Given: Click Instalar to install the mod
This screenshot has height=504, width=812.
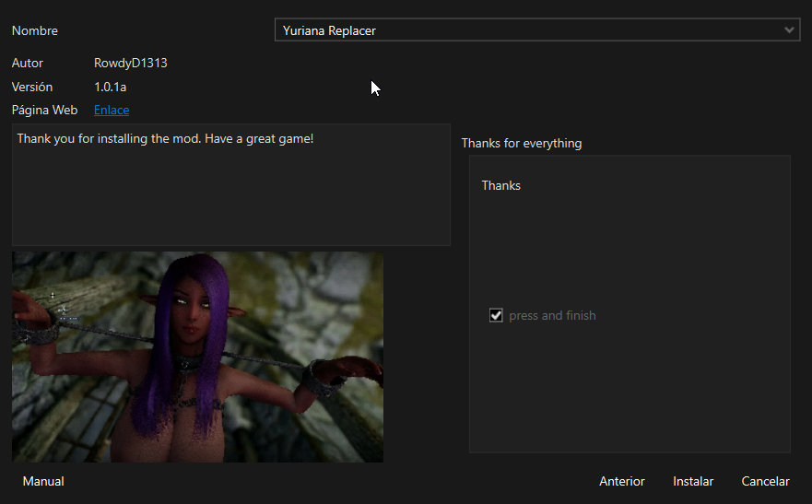Looking at the screenshot, I should point(693,481).
